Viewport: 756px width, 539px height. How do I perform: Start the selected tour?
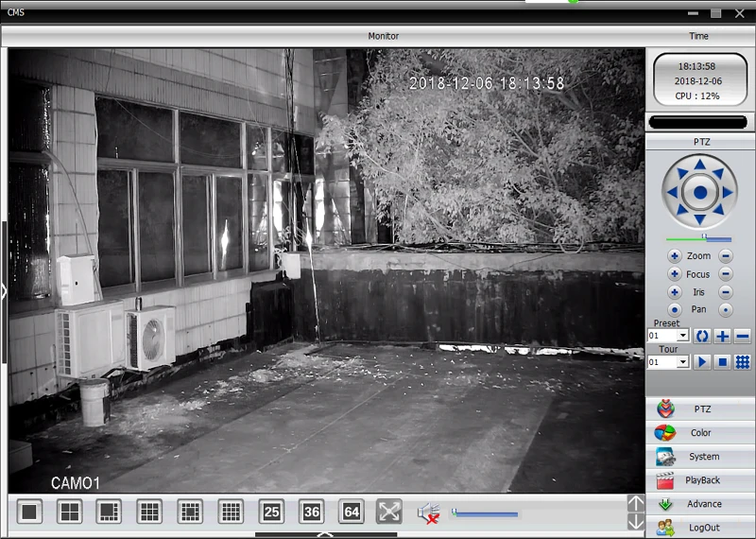(702, 362)
